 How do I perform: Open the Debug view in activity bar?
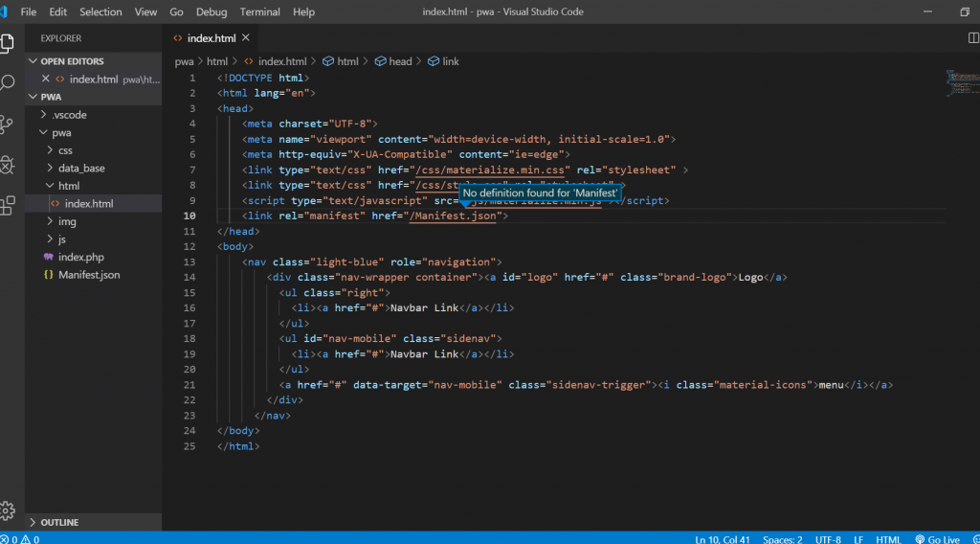click(x=8, y=165)
